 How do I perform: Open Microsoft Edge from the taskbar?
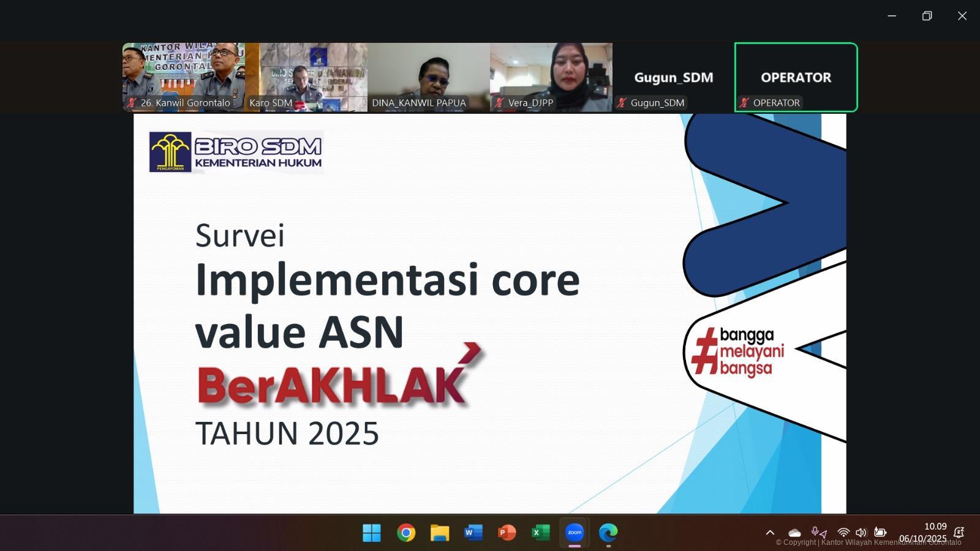click(608, 533)
